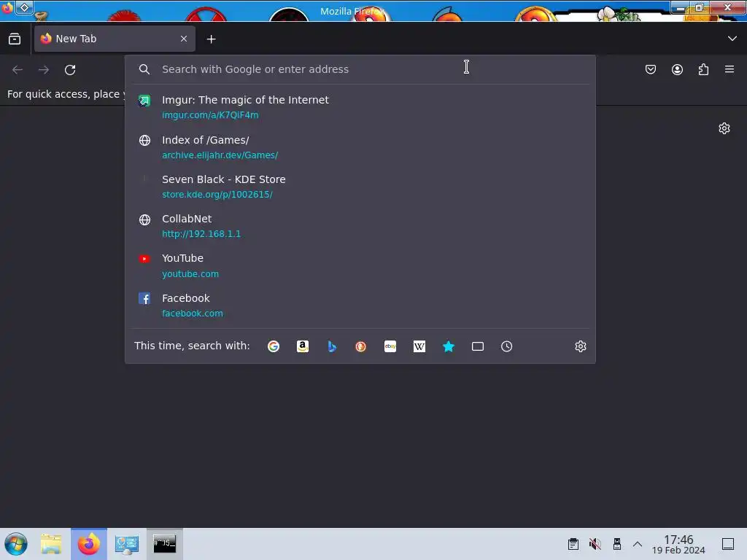
Task: Open the Start menu orb
Action: pyautogui.click(x=16, y=544)
